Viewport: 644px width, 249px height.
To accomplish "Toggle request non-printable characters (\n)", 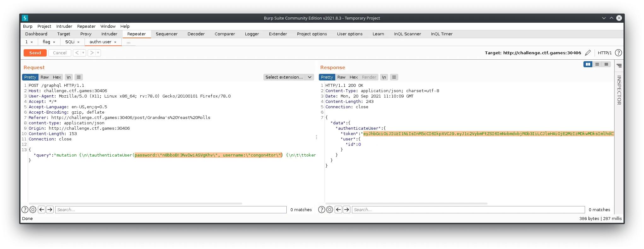I will click(x=68, y=77).
